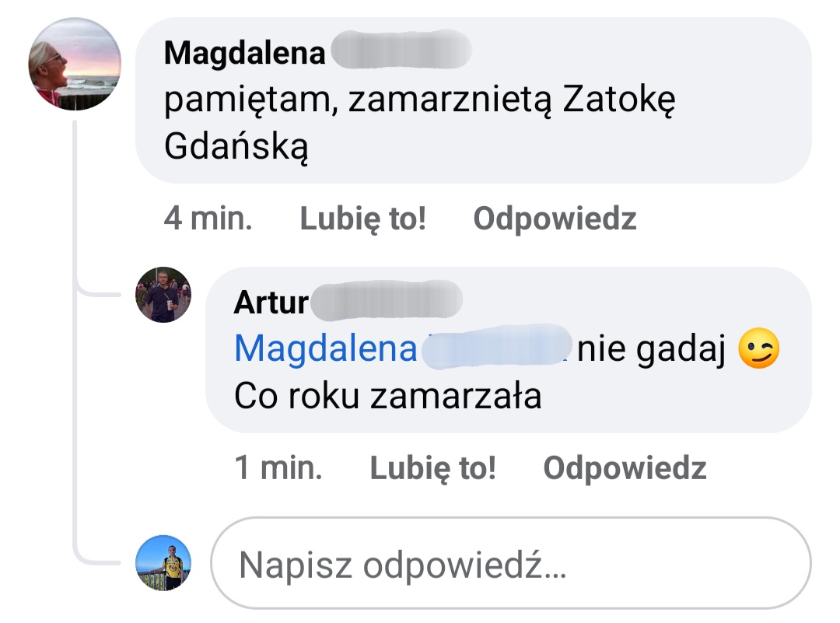840x623 pixels.
Task: Click your own avatar beside reply field
Action: [163, 562]
